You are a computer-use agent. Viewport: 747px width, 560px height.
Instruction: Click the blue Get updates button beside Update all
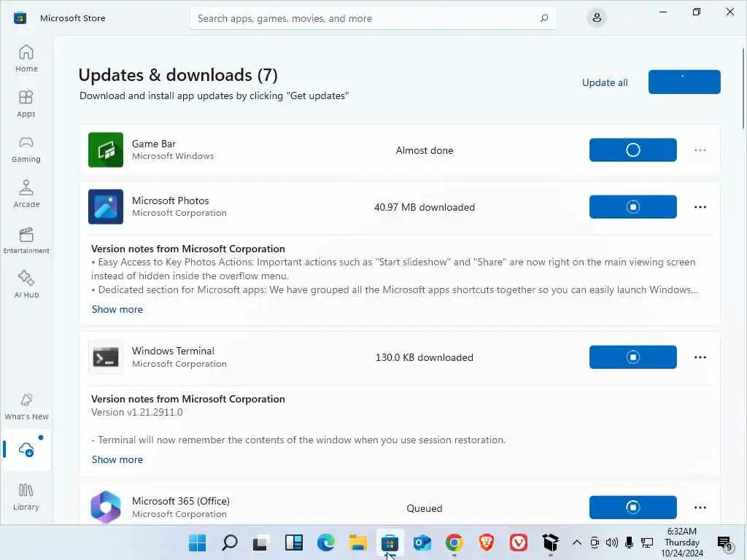pyautogui.click(x=684, y=82)
